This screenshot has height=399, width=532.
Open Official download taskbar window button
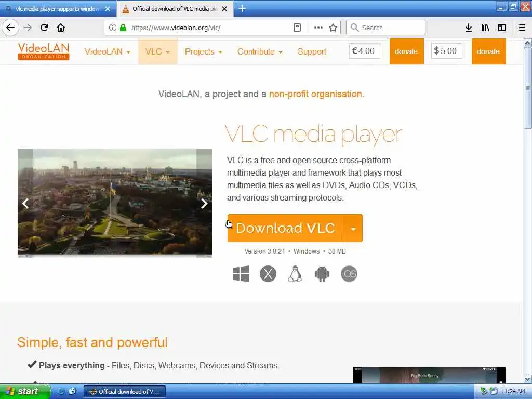point(125,392)
